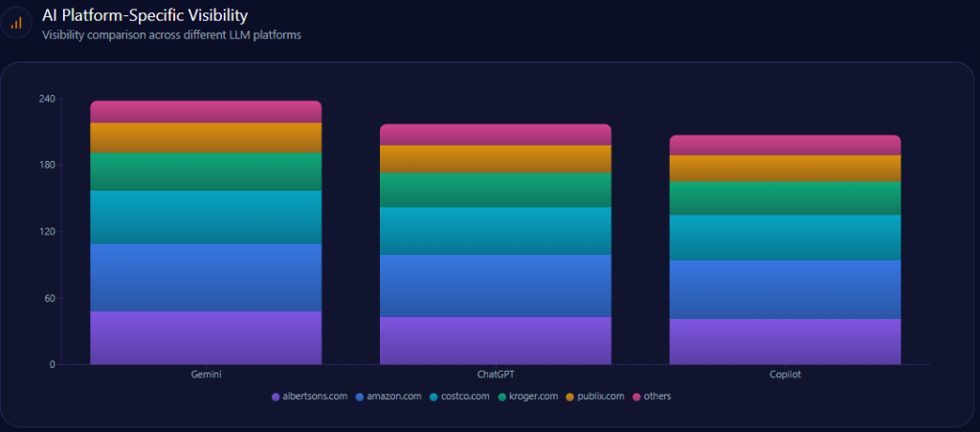This screenshot has height=432, width=980.
Task: Click the Gemini x-axis label
Action: [x=206, y=375]
